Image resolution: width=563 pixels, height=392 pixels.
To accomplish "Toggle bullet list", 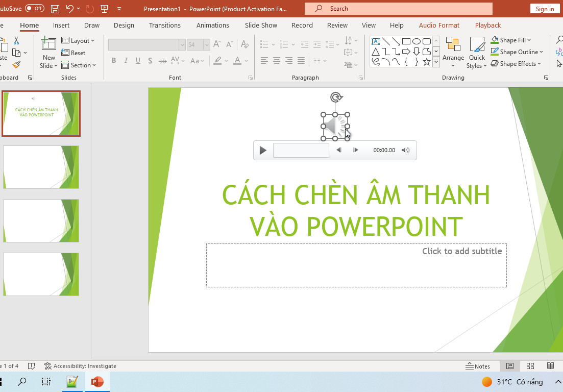I will coord(264,44).
